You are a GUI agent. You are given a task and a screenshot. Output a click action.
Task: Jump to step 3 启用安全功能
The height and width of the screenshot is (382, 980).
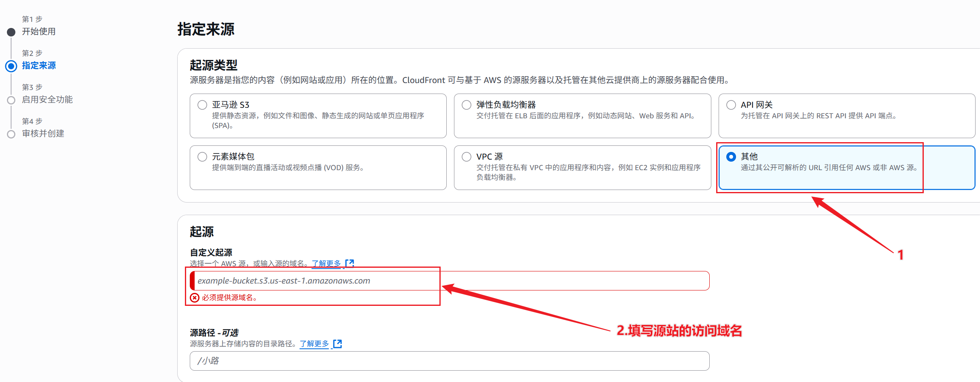[x=47, y=100]
